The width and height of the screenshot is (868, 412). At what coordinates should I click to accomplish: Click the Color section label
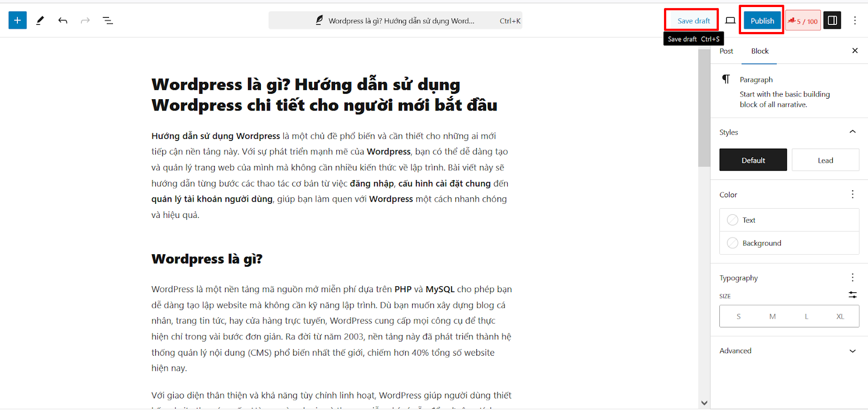728,195
